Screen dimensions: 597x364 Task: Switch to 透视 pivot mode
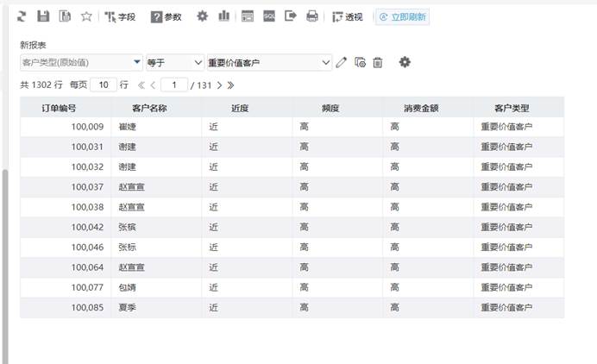347,16
